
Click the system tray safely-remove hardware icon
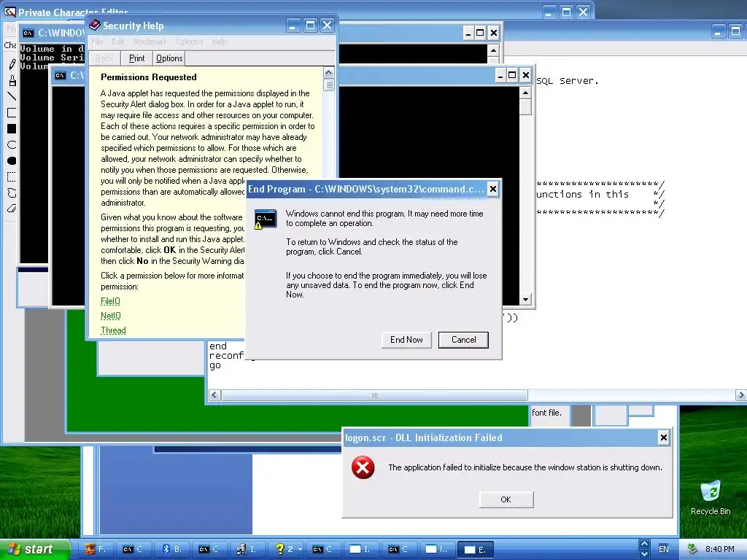[x=693, y=549]
